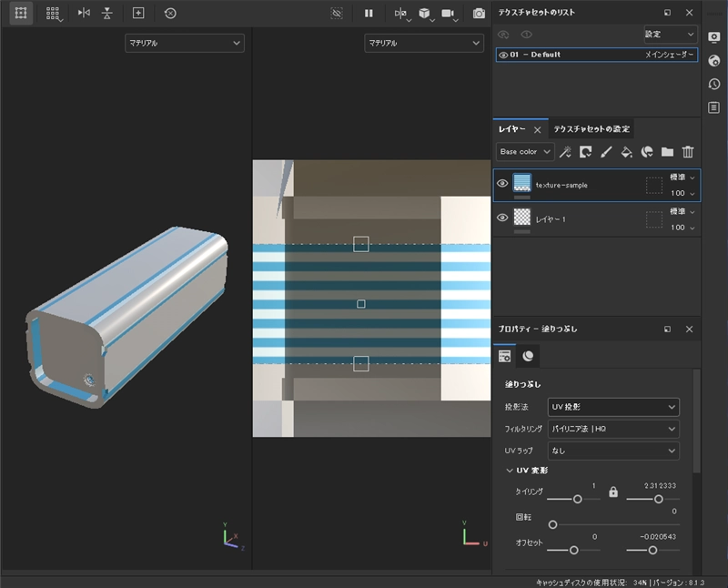This screenshot has width=728, height=588.
Task: Select the 01 - Default texture set row
Action: tap(597, 55)
